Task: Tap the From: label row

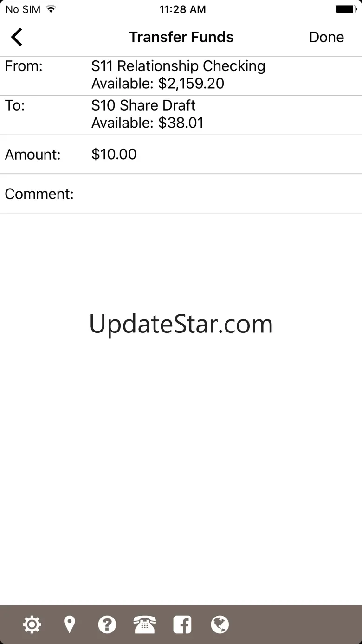Action: pyautogui.click(x=181, y=76)
